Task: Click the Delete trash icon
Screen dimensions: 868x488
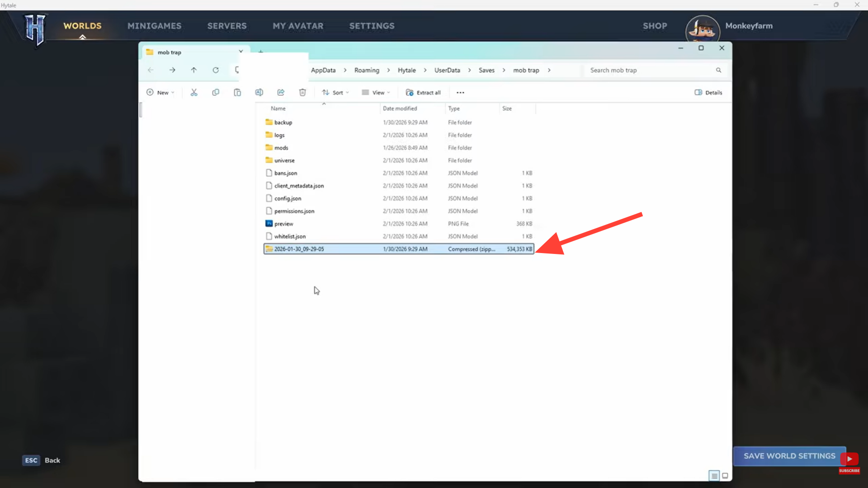Action: click(302, 93)
